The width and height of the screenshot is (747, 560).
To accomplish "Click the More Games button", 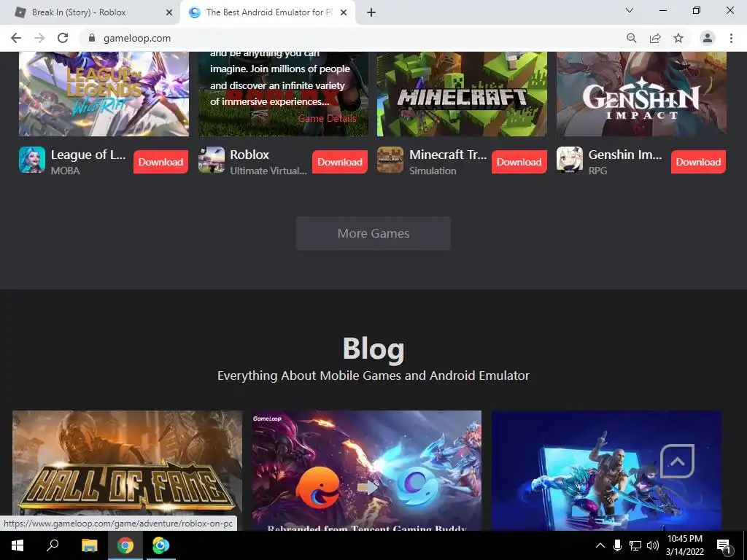I will (x=373, y=233).
